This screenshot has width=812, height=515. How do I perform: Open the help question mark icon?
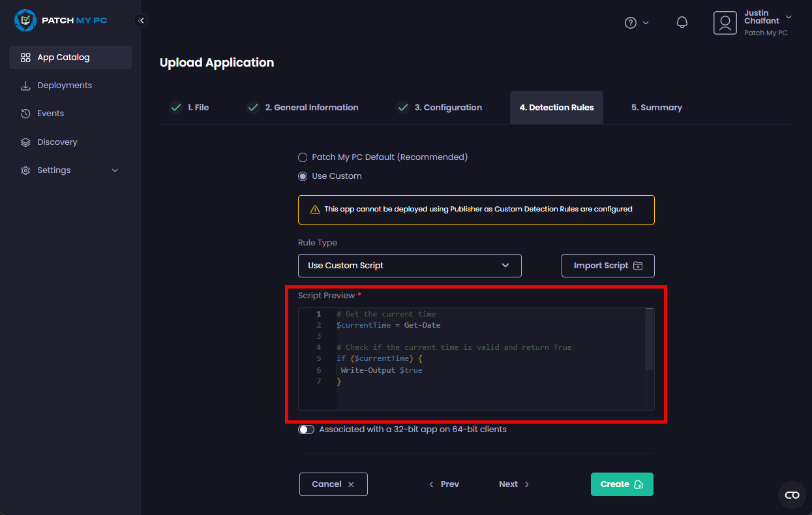tap(631, 23)
